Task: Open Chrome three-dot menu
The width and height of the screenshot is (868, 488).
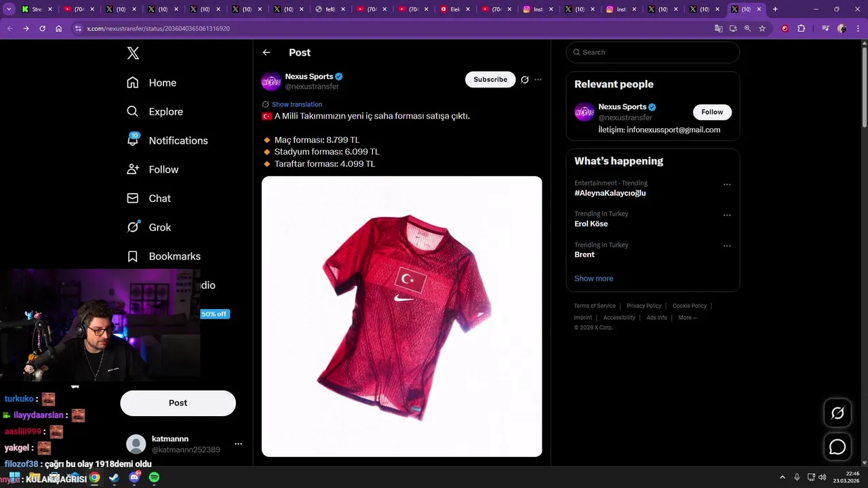Action: (x=857, y=28)
